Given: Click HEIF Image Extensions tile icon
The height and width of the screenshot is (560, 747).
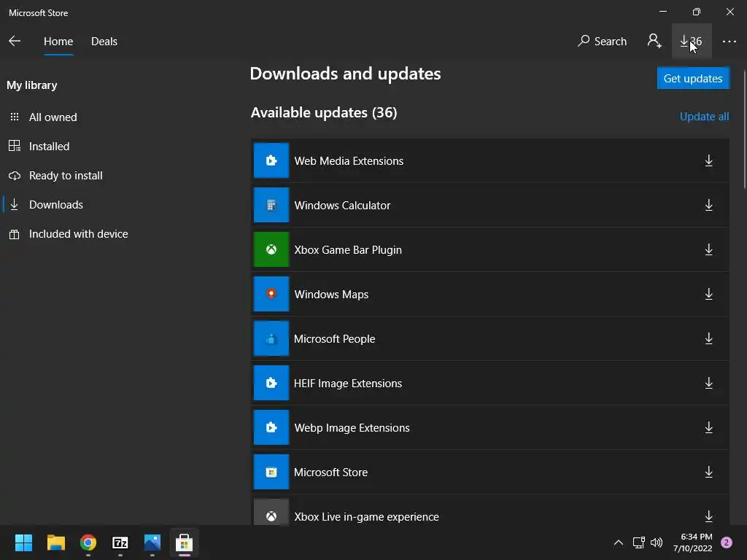Looking at the screenshot, I should [271, 383].
